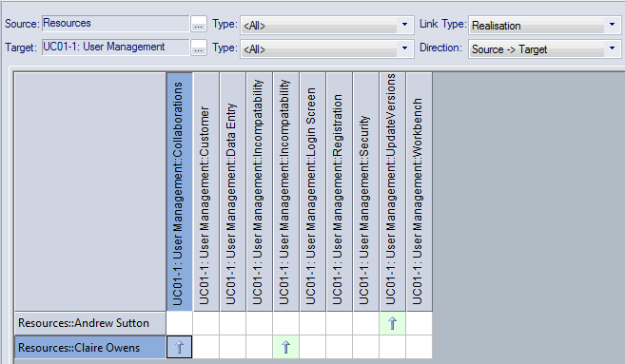Select the Resources::Andrew Sutton row header
The image size is (625, 364).
tap(90, 323)
